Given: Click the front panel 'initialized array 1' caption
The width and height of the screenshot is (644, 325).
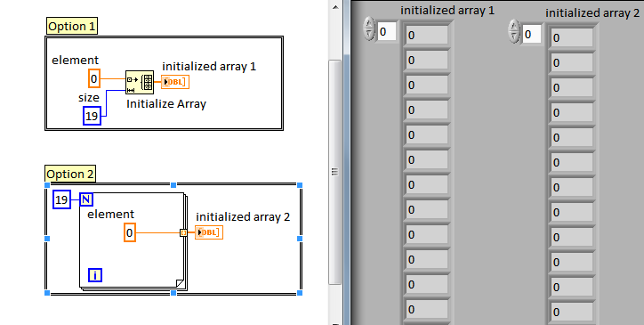Looking at the screenshot, I should point(447,11).
